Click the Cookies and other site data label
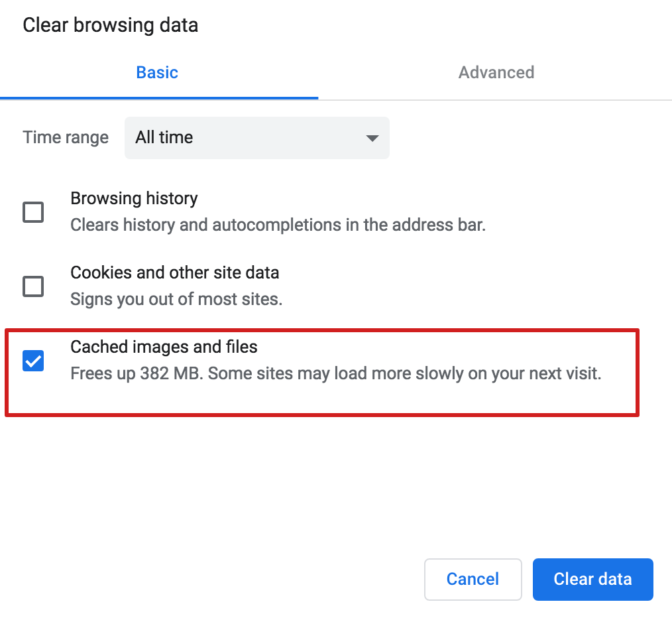Viewport: 672px width, 618px height. tap(174, 273)
